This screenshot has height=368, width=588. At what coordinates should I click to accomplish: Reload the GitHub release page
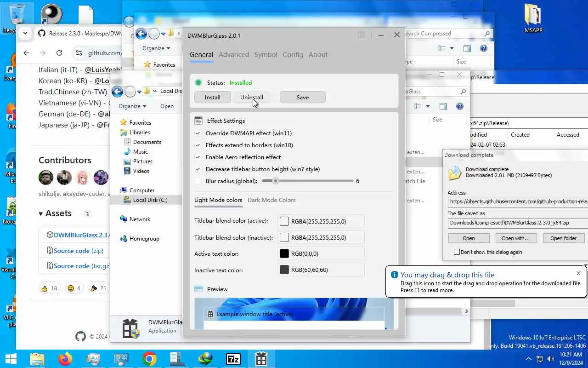(x=59, y=53)
